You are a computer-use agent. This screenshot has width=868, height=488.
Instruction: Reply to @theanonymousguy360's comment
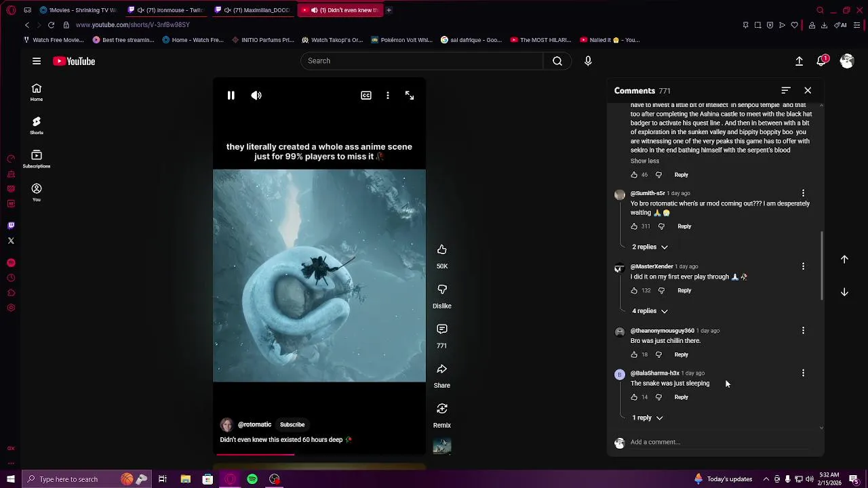pyautogui.click(x=682, y=354)
